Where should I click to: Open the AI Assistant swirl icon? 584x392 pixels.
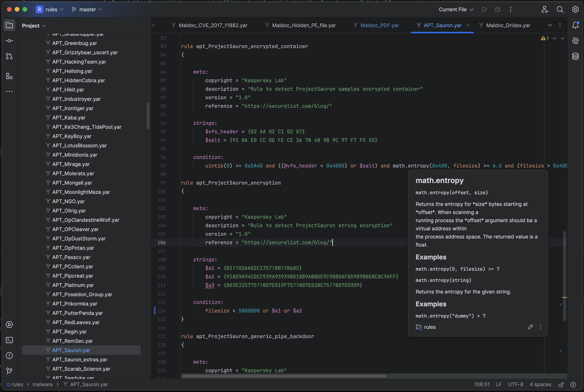(575, 41)
